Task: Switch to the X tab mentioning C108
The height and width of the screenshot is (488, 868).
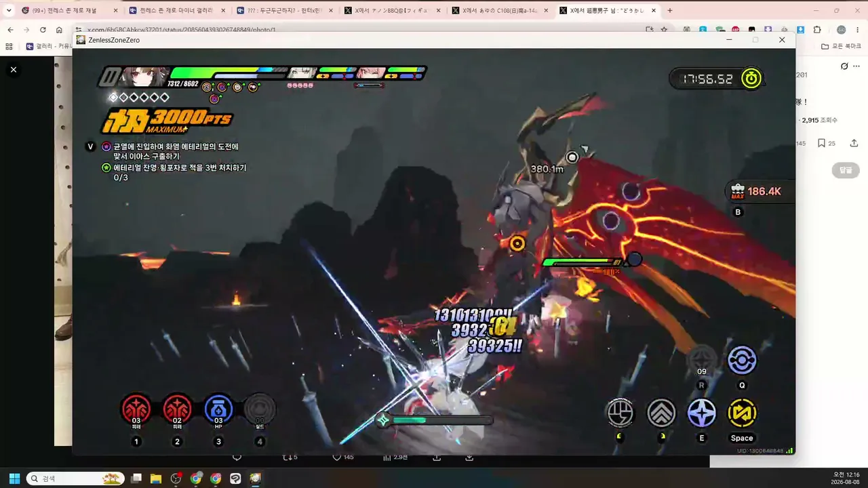Action: pyautogui.click(x=500, y=10)
